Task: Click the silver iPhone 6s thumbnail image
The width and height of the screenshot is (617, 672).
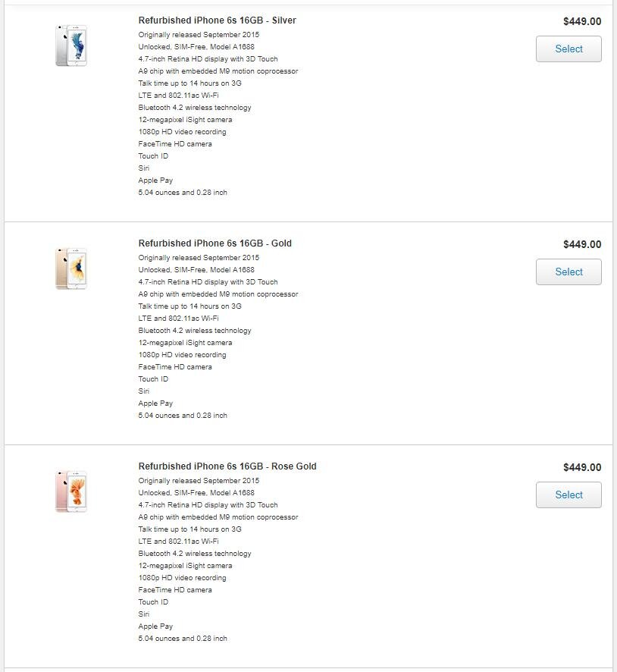Action: 70,46
